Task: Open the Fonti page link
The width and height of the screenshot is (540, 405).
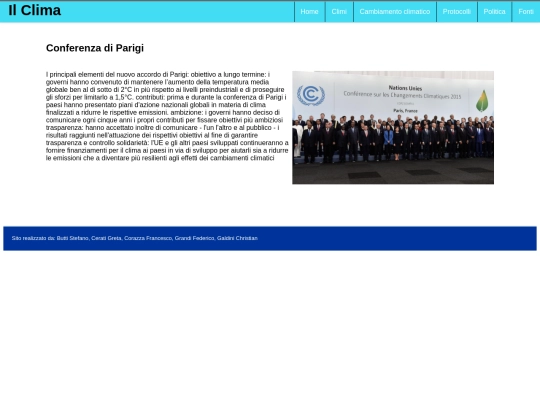Action: pyautogui.click(x=526, y=12)
